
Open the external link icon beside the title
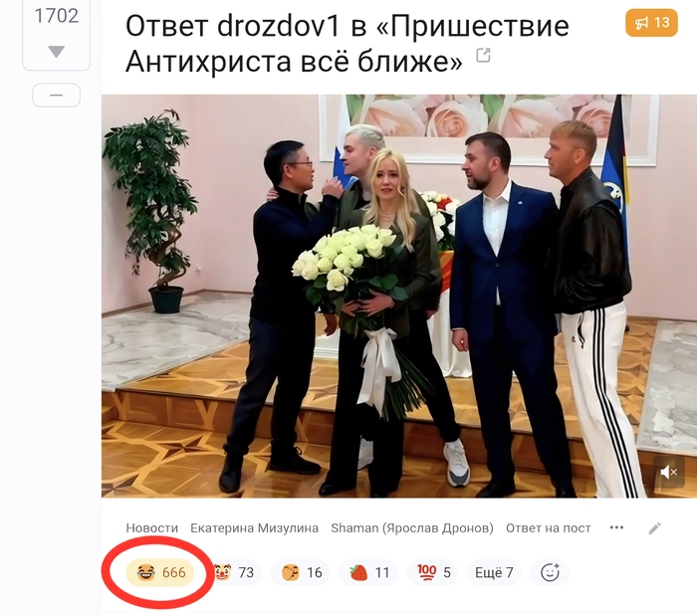click(483, 56)
